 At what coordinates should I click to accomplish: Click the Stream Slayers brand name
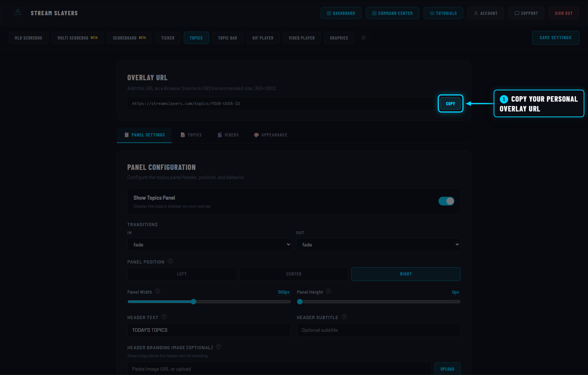point(54,13)
